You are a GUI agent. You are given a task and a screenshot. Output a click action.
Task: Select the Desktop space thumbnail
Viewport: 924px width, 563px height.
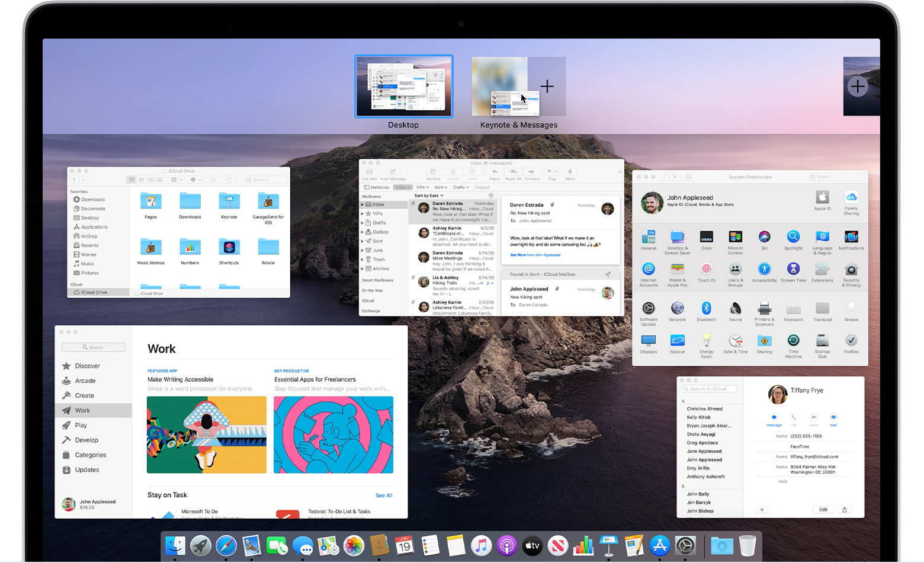(403, 87)
